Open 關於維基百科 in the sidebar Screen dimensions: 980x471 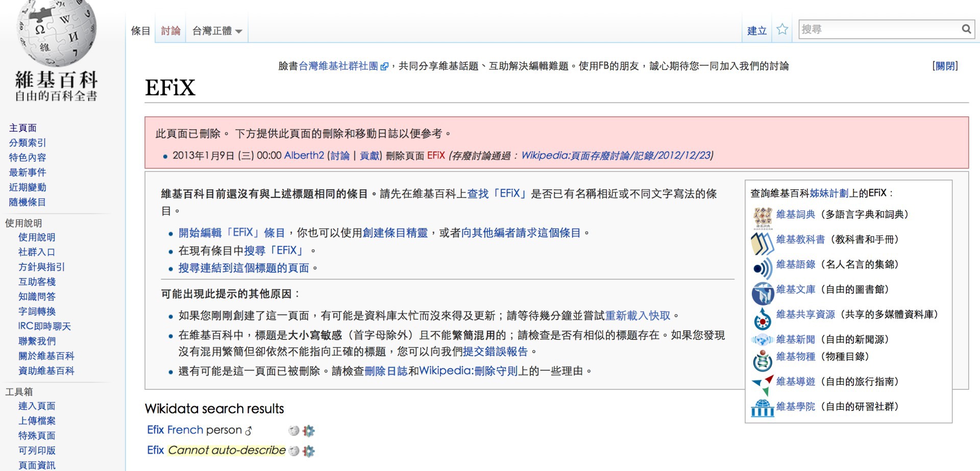click(x=46, y=355)
